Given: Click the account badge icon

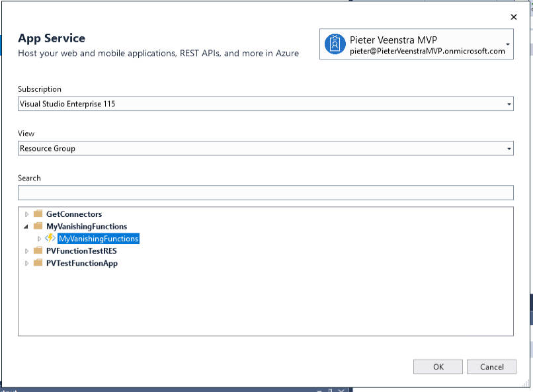Looking at the screenshot, I should click(x=335, y=44).
